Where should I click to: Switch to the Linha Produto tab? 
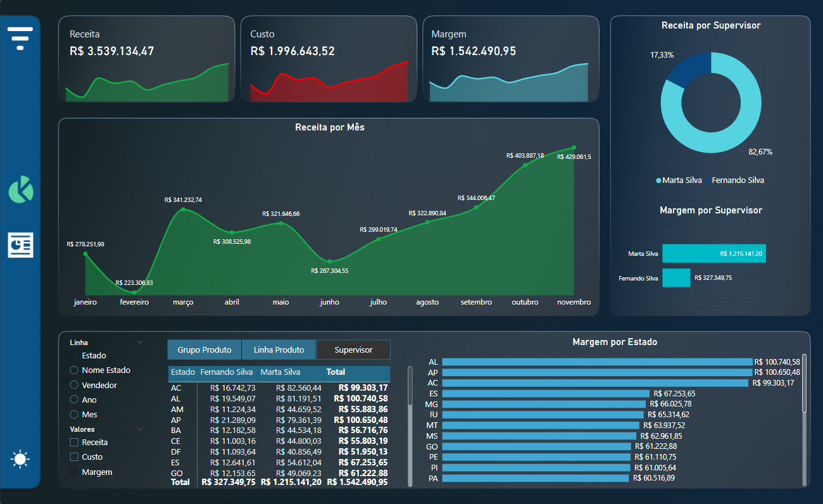(279, 350)
